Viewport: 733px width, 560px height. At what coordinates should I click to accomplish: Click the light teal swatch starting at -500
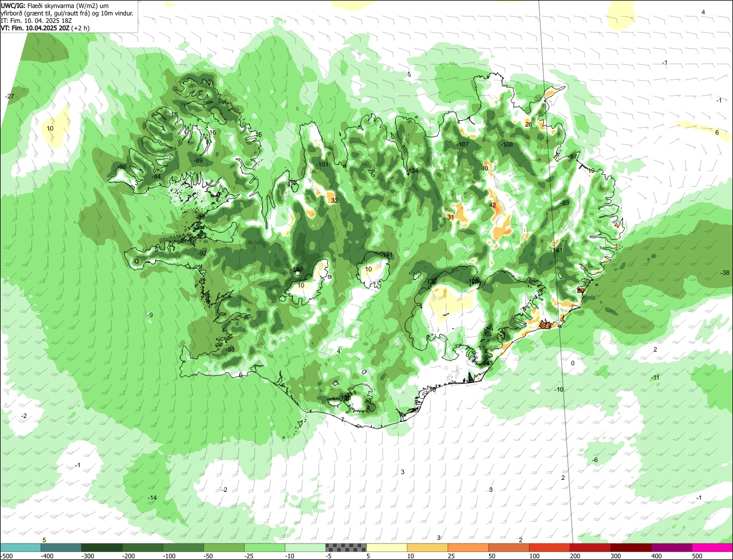click(x=21, y=547)
